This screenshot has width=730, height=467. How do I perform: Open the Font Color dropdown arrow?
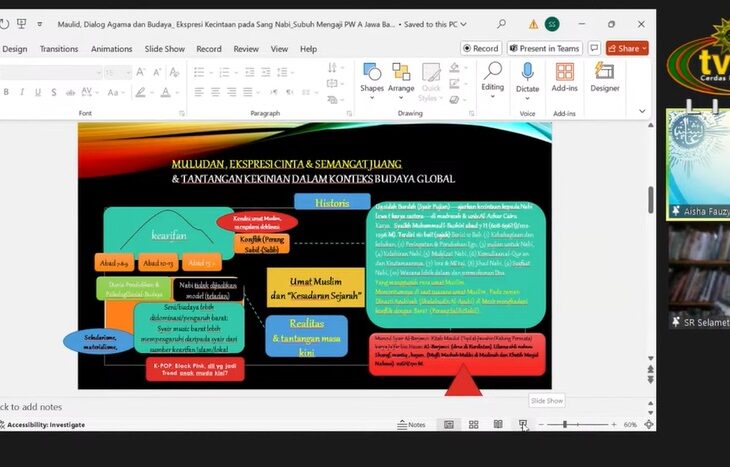[x=177, y=93]
